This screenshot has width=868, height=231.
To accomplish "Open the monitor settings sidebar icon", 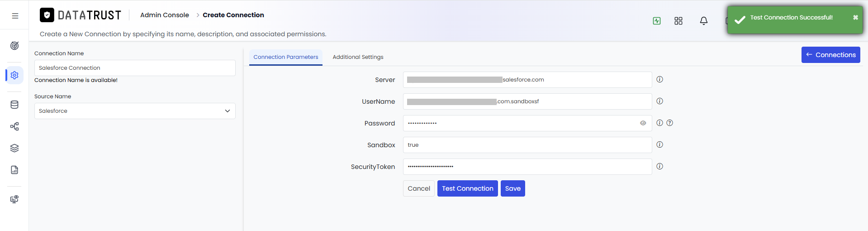I will [14, 199].
